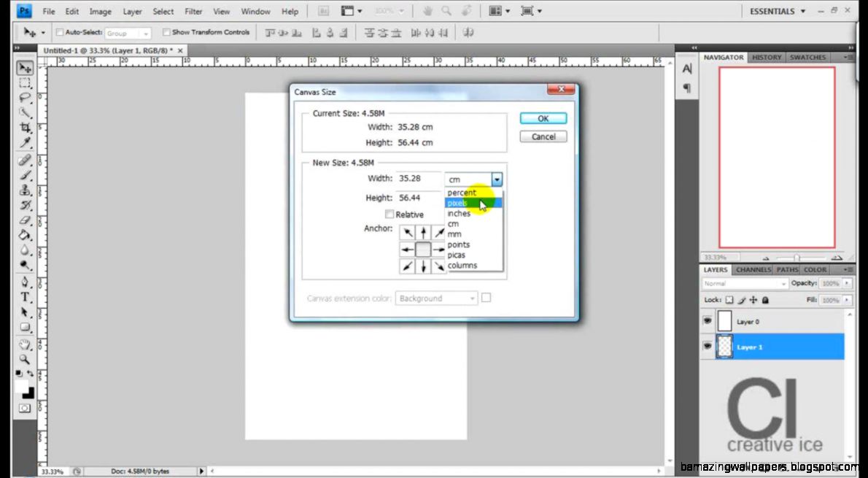
Task: Collapse the width units dropdown arrow
Action: [497, 179]
